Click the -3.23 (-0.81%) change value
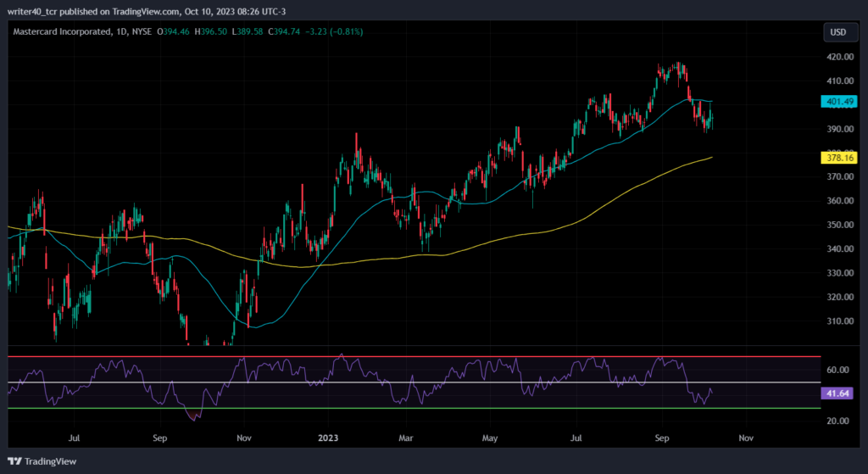The image size is (868, 474). click(334, 32)
